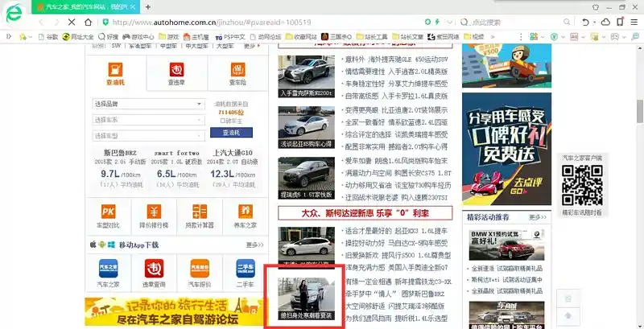Click the search magnifier icon in the search box
644x329 pixels.
[x=567, y=23]
